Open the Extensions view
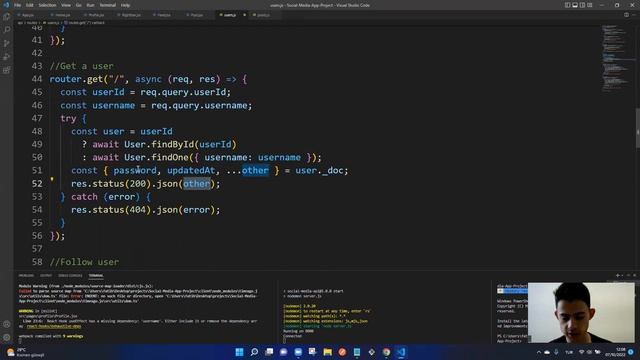This screenshot has width=640, height=360. click(7, 70)
